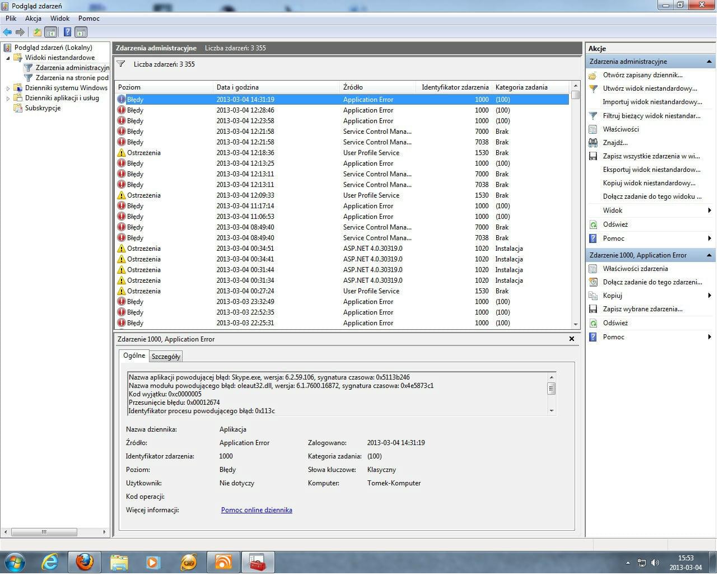Click Filtruj bieżący widok niestandardowy funnel action

pyautogui.click(x=651, y=116)
